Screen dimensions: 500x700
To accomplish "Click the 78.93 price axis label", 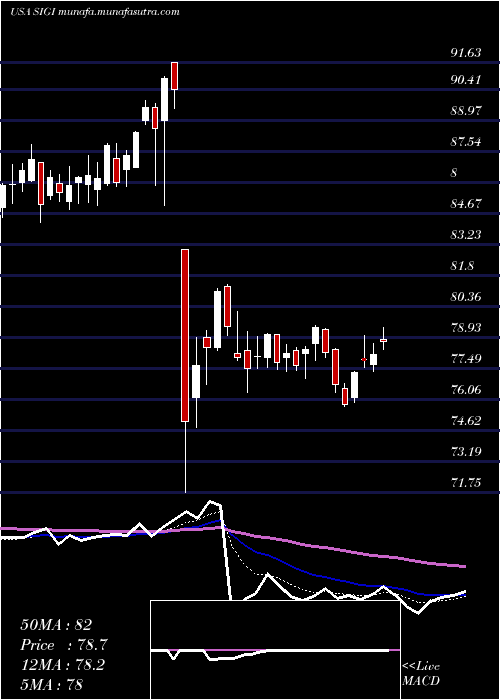I will click(466, 328).
